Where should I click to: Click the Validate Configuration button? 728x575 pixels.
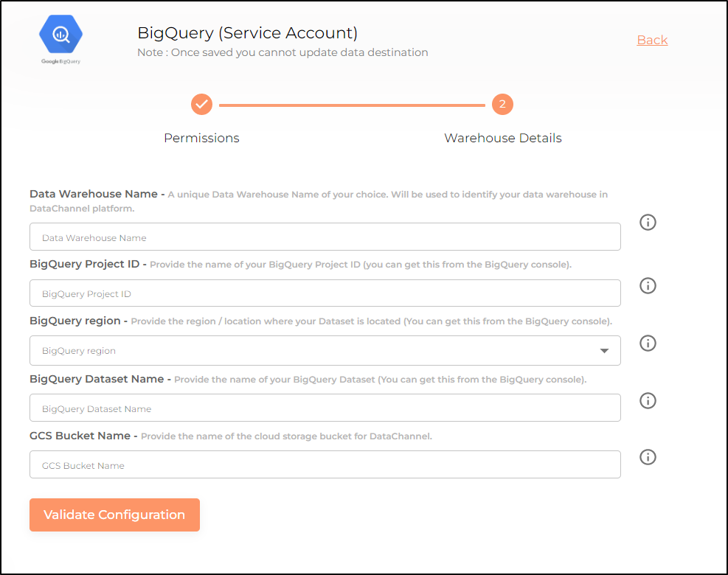point(114,515)
